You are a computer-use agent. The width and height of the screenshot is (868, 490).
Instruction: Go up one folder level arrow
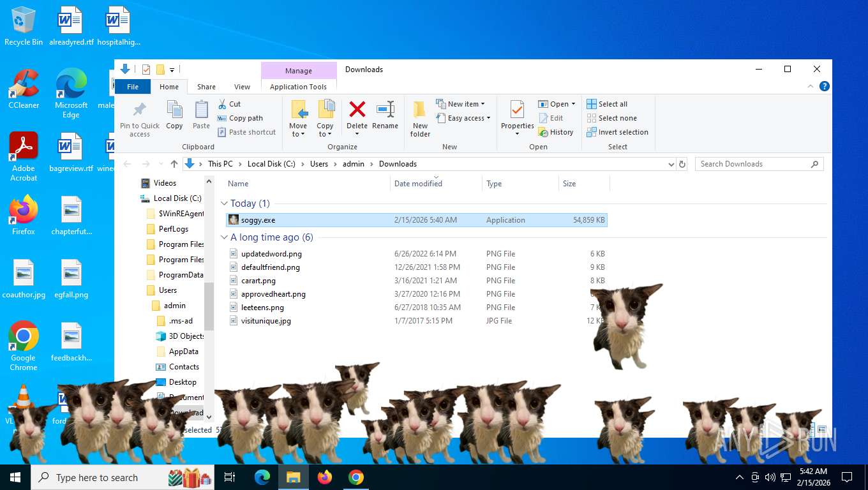click(174, 164)
